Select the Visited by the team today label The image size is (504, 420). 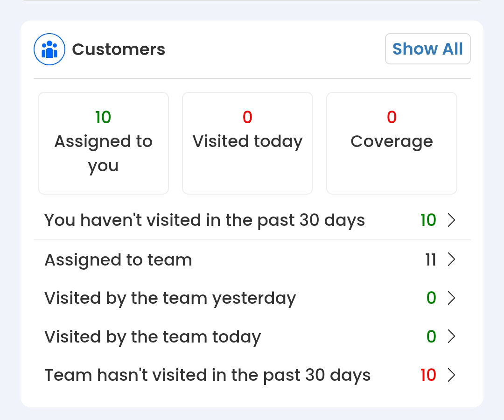[153, 337]
